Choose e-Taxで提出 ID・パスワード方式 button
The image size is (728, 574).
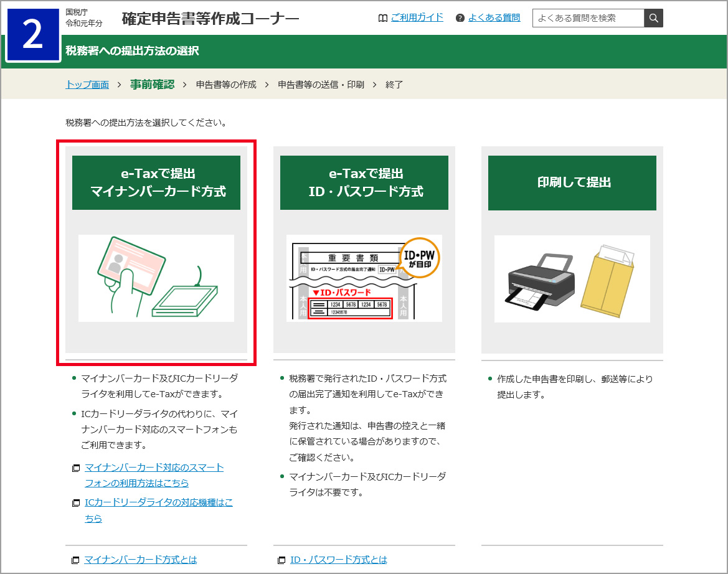point(364,183)
